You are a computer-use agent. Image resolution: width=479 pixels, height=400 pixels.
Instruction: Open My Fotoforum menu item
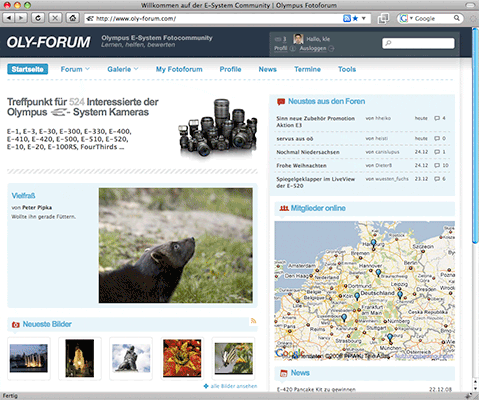pos(179,69)
